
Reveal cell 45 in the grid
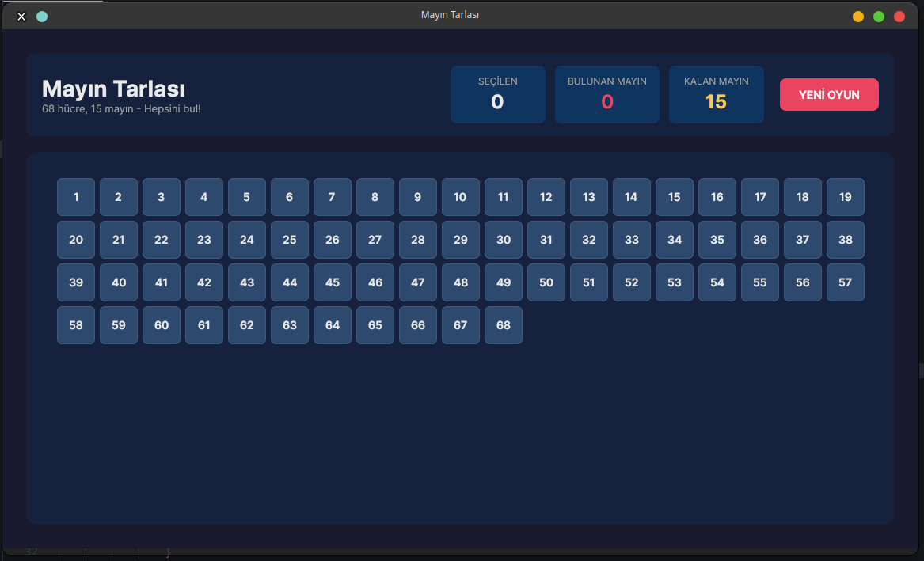[332, 282]
